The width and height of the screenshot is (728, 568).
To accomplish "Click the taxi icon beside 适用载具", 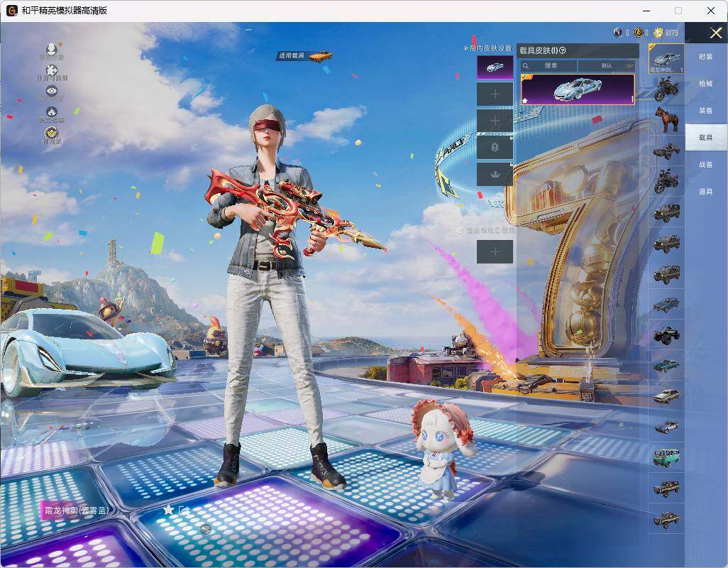I will coord(320,55).
